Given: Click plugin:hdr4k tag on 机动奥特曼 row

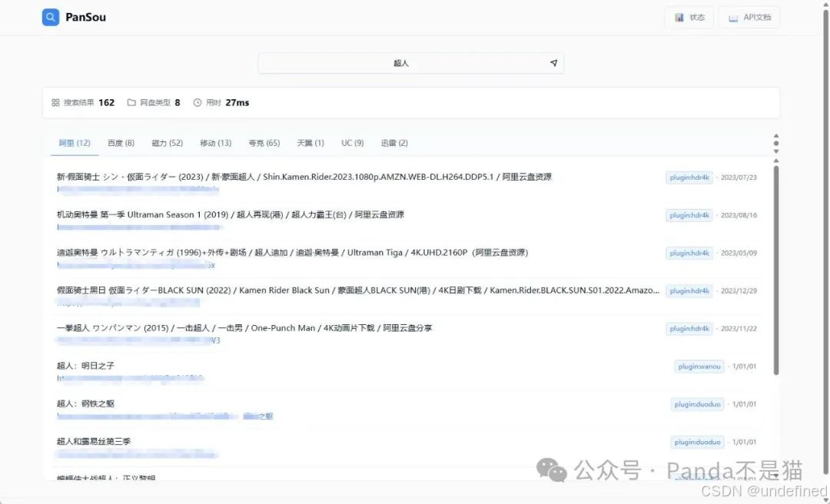Looking at the screenshot, I should [689, 215].
